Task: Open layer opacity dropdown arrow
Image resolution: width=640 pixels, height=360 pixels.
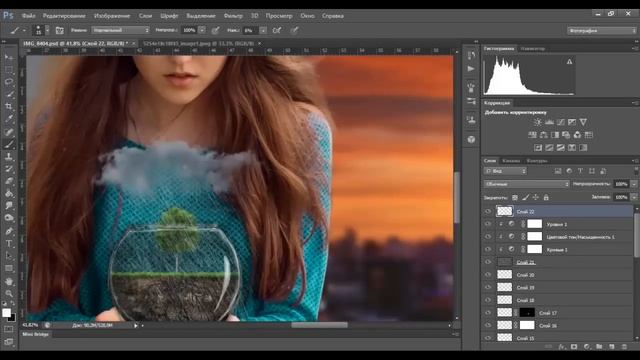Action: [634, 184]
